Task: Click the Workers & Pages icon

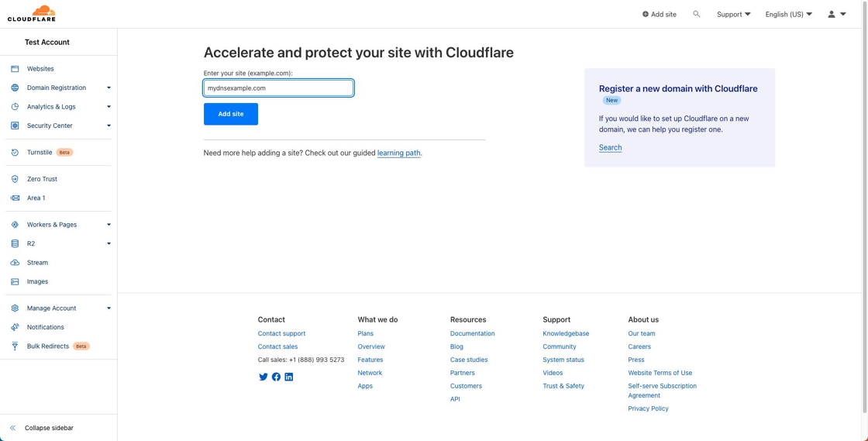Action: (15, 225)
